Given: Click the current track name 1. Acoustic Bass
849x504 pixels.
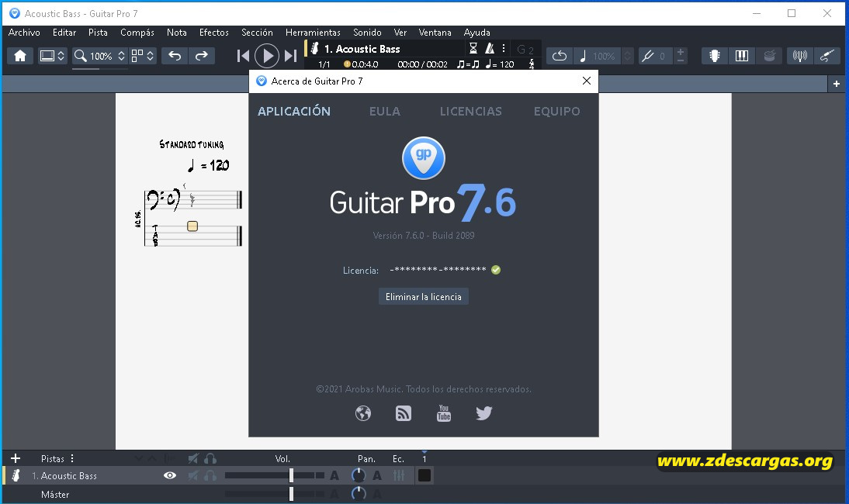Looking at the screenshot, I should point(362,49).
